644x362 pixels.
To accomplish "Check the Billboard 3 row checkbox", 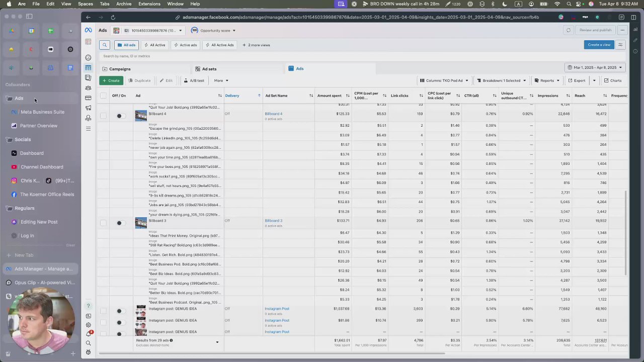I will pyautogui.click(x=103, y=223).
